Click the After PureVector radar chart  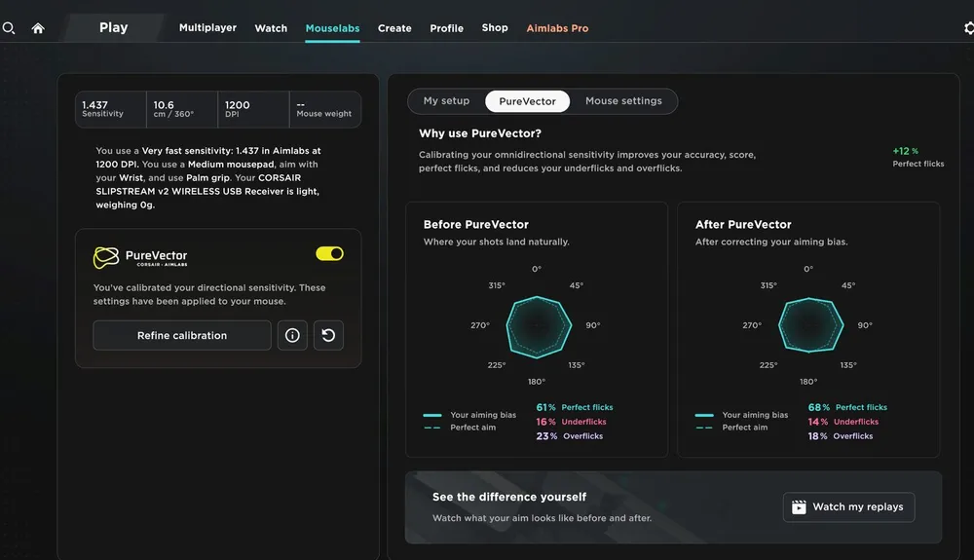(810, 325)
